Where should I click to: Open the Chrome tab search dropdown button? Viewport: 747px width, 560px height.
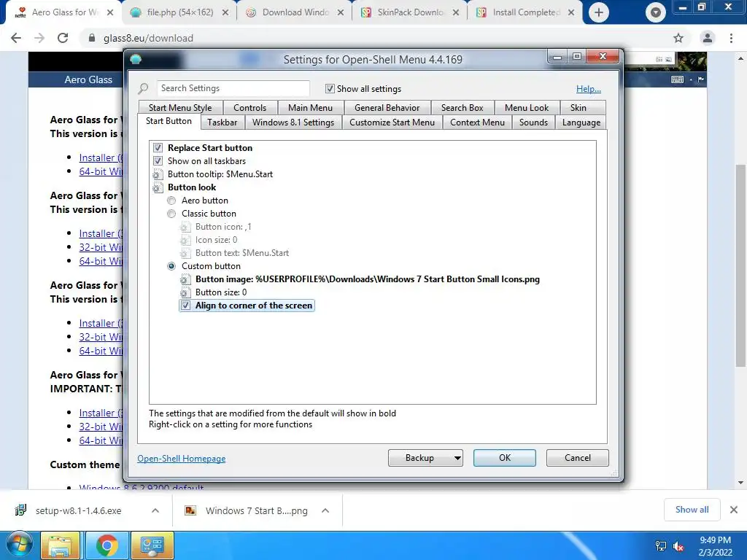656,13
